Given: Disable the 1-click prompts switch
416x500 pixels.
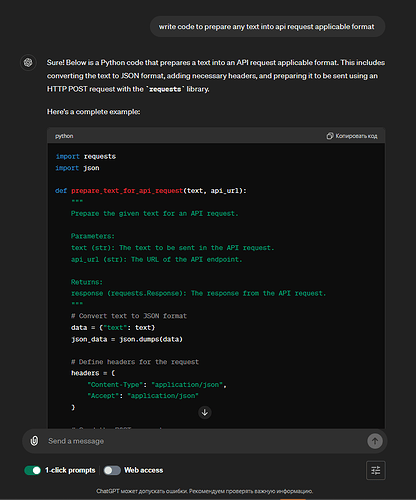Looking at the screenshot, I should coord(33,470).
